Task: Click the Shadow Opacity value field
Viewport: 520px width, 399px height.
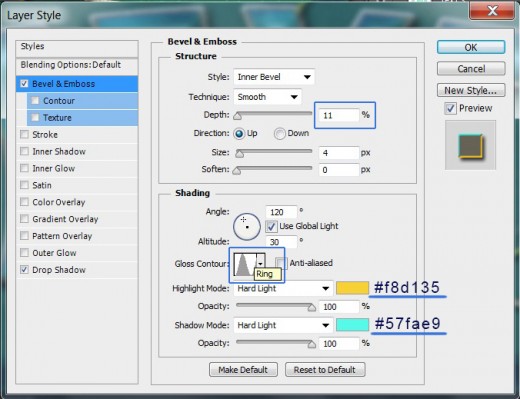Action: (339, 344)
